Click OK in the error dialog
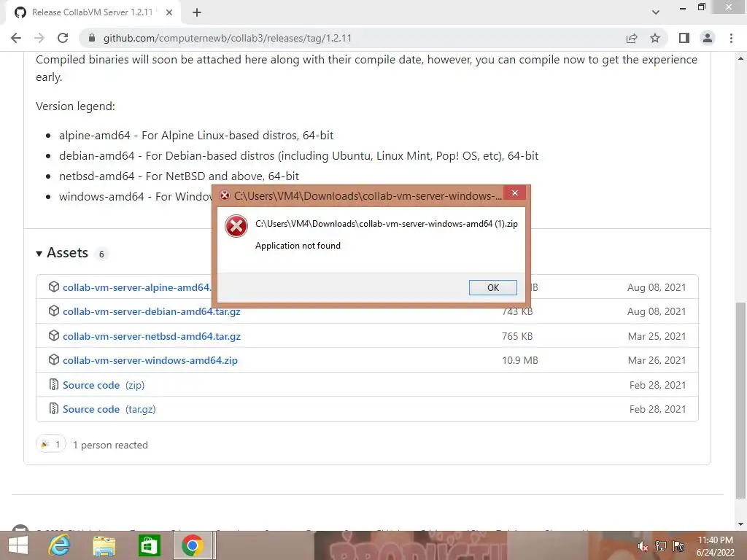Viewport: 747px width, 560px height. [x=492, y=287]
